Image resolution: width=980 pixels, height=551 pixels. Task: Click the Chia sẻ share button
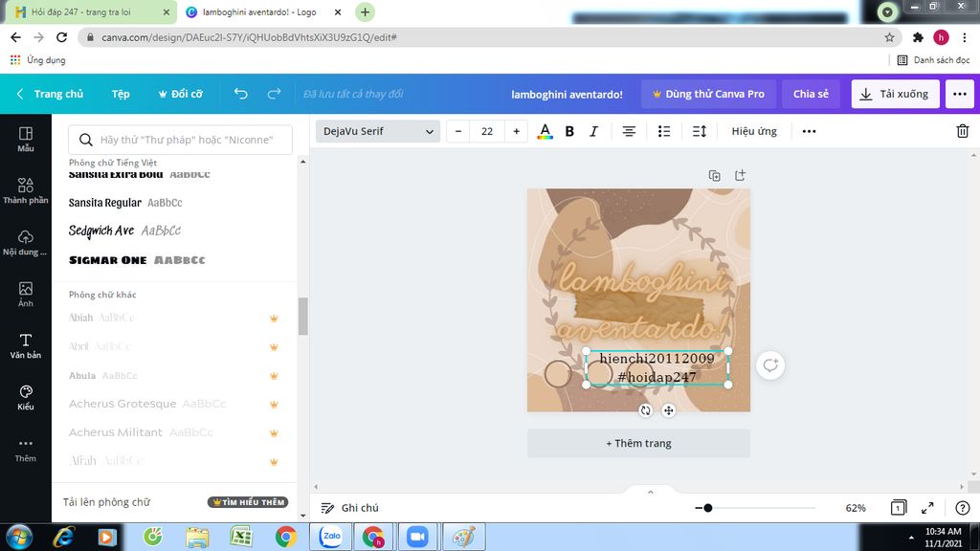tap(811, 94)
